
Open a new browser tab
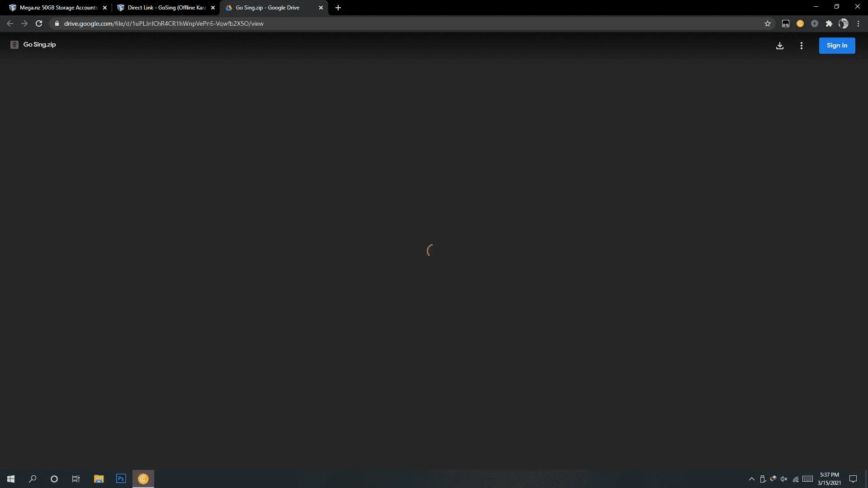[x=338, y=8]
